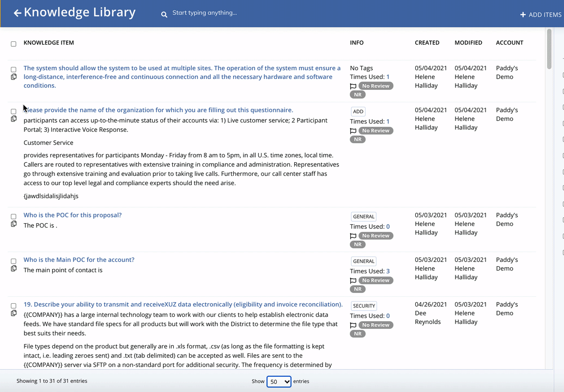564x392 pixels.
Task: Click NR badge in the SECURITY row
Action: (x=357, y=333)
